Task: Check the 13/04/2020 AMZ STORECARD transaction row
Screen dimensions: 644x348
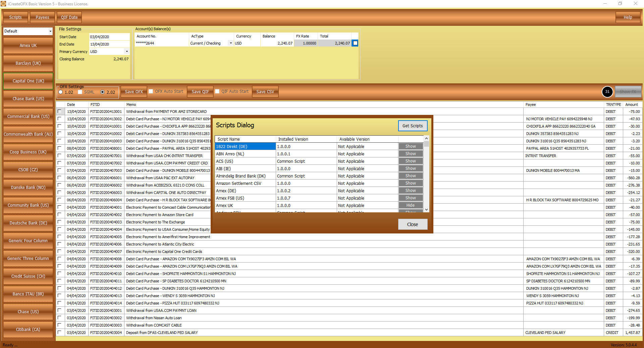Action: click(60, 111)
